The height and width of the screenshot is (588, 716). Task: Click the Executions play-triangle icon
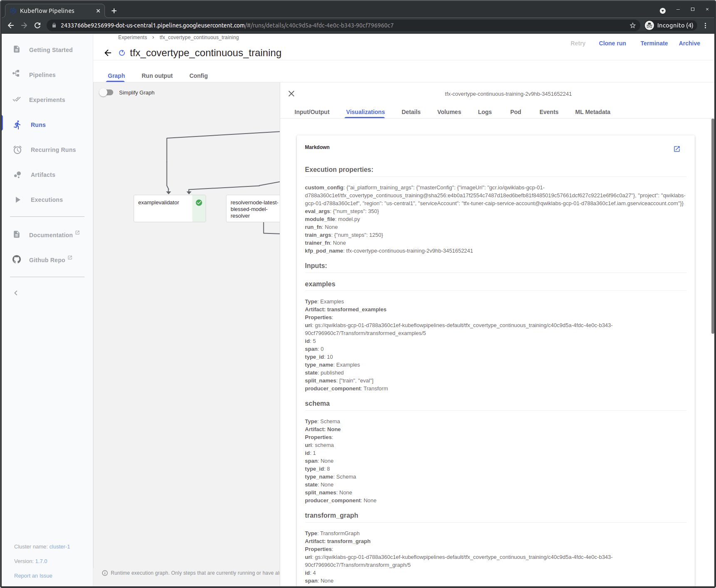point(17,200)
